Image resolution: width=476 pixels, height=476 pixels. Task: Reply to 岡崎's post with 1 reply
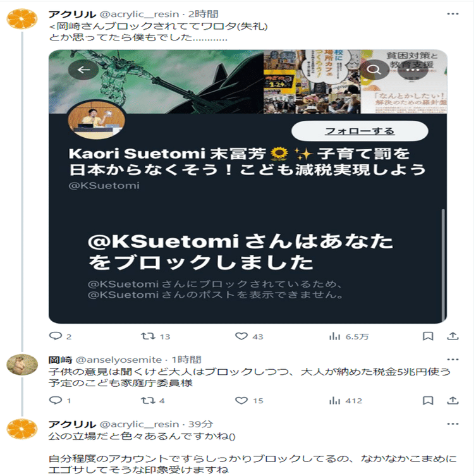60,400
